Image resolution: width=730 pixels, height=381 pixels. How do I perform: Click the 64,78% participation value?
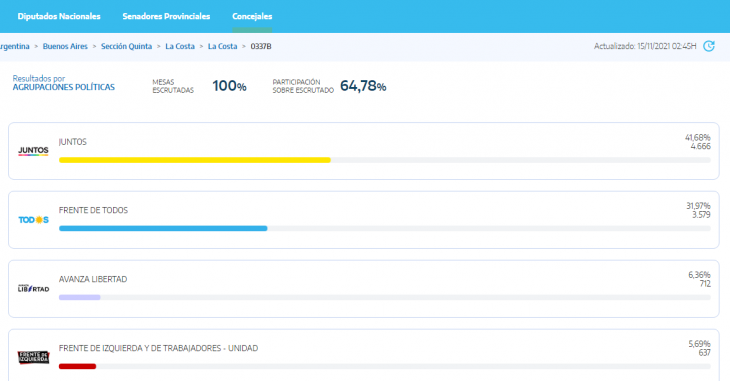tap(363, 86)
